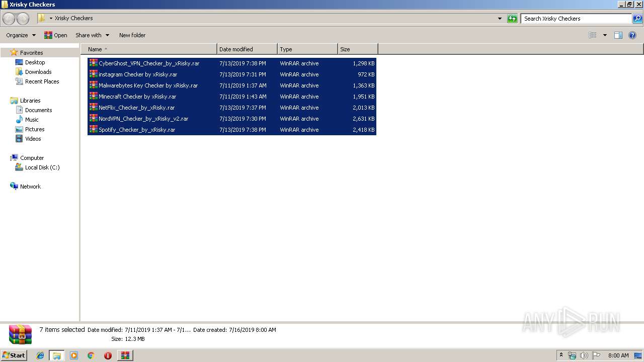The width and height of the screenshot is (644, 362).
Task: Open the Share with dropdown
Action: click(92, 35)
